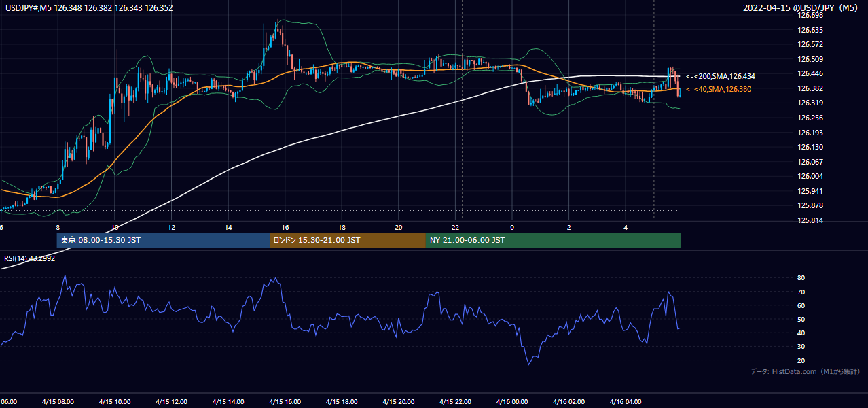
Task: Click the 4/15 12:00 bottom time label
Action: coord(171,401)
